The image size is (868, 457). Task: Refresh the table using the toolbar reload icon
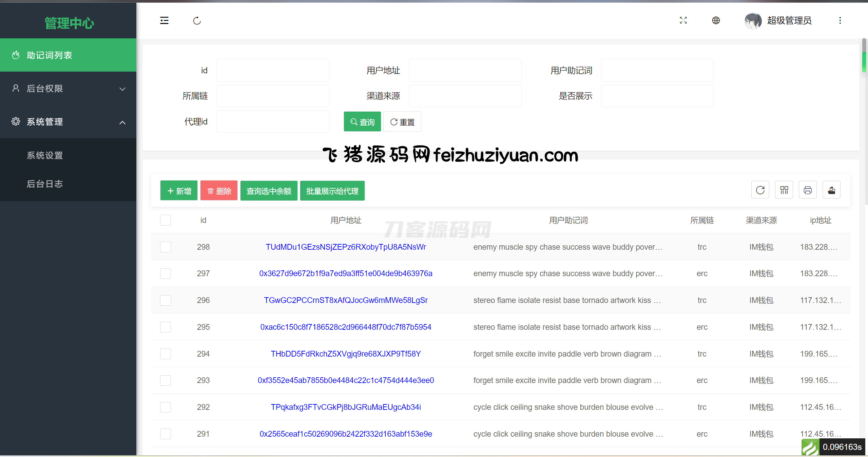click(x=760, y=190)
